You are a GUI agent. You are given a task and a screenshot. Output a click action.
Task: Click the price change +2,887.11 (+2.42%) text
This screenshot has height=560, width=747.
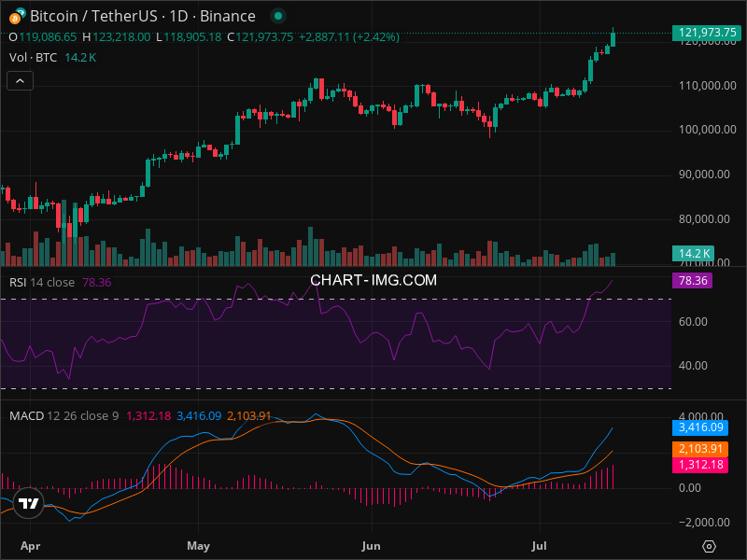(349, 37)
